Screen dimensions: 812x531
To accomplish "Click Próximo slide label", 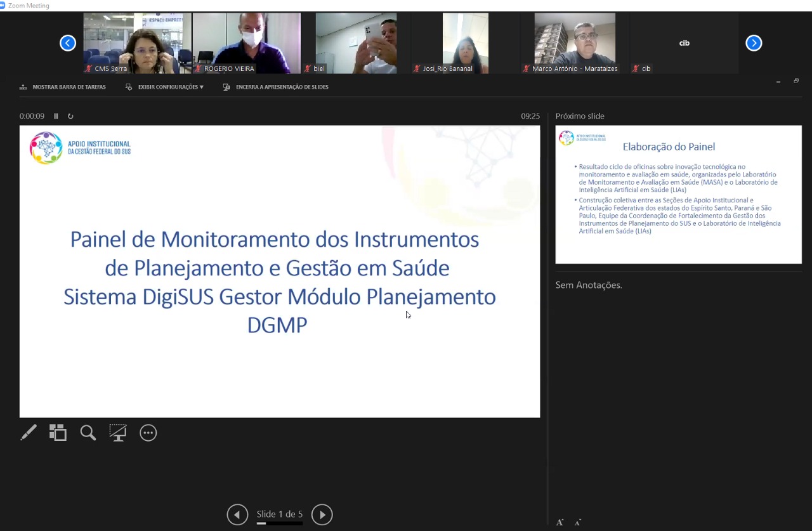I will (x=580, y=116).
